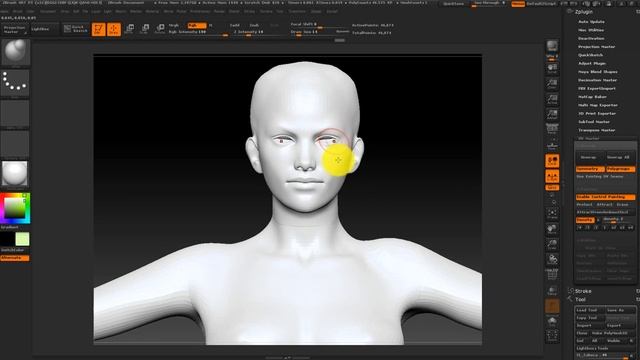Select the Zoom canvas icon

click(552, 84)
